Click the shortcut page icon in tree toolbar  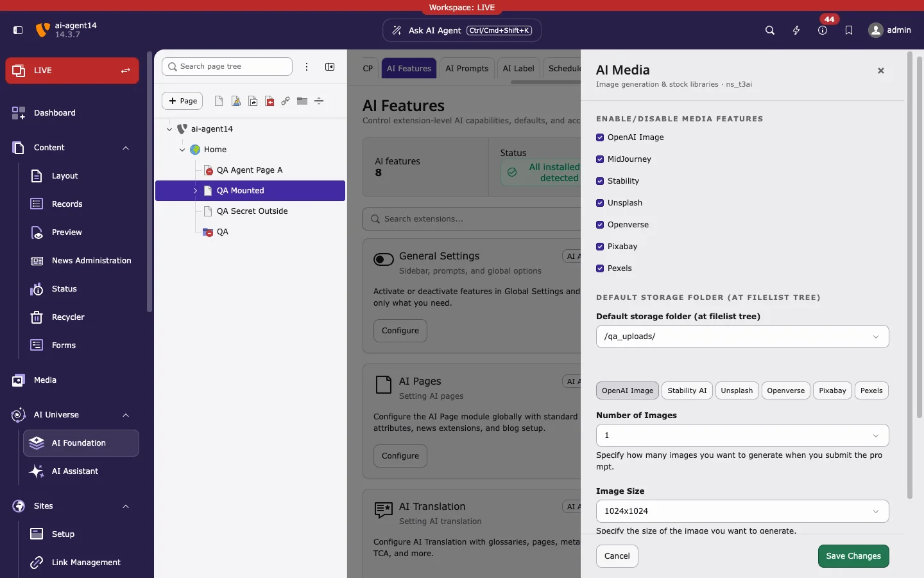(x=253, y=101)
